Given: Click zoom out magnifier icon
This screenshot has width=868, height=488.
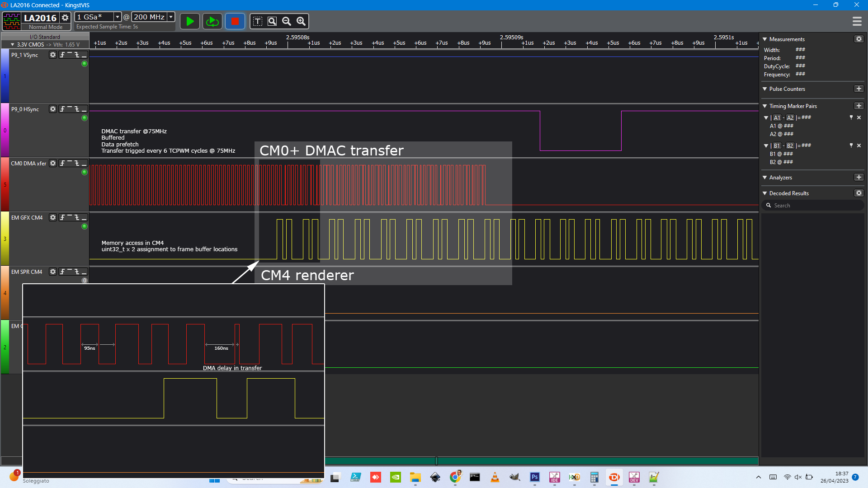Looking at the screenshot, I should pyautogui.click(x=287, y=21).
